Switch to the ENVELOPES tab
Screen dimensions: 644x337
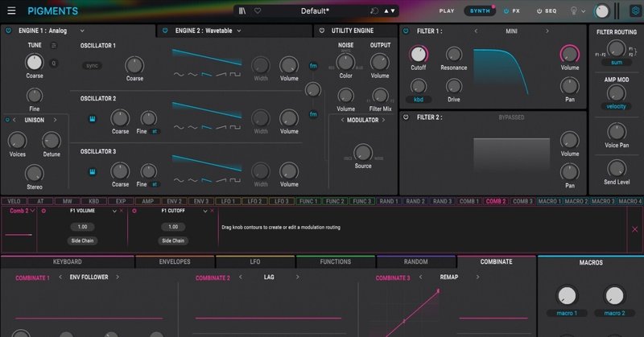[175, 261]
